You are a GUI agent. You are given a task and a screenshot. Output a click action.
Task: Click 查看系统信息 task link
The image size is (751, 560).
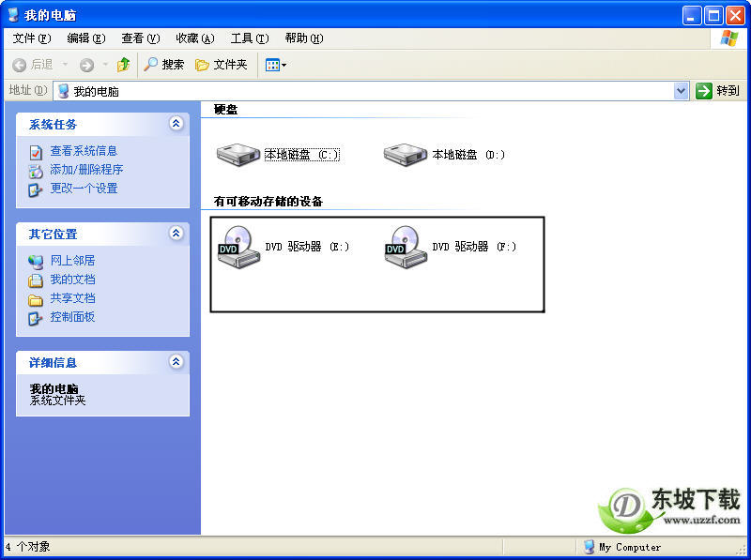84,151
